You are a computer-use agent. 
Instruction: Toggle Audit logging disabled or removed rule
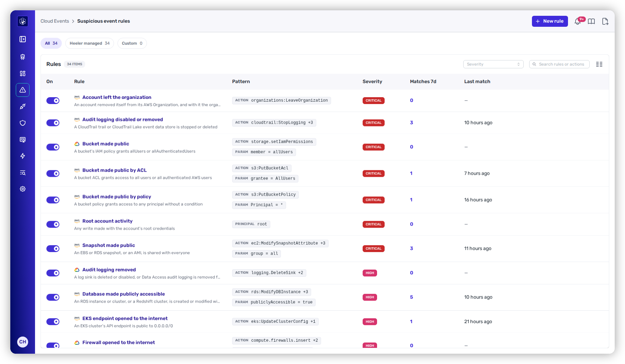click(x=53, y=123)
